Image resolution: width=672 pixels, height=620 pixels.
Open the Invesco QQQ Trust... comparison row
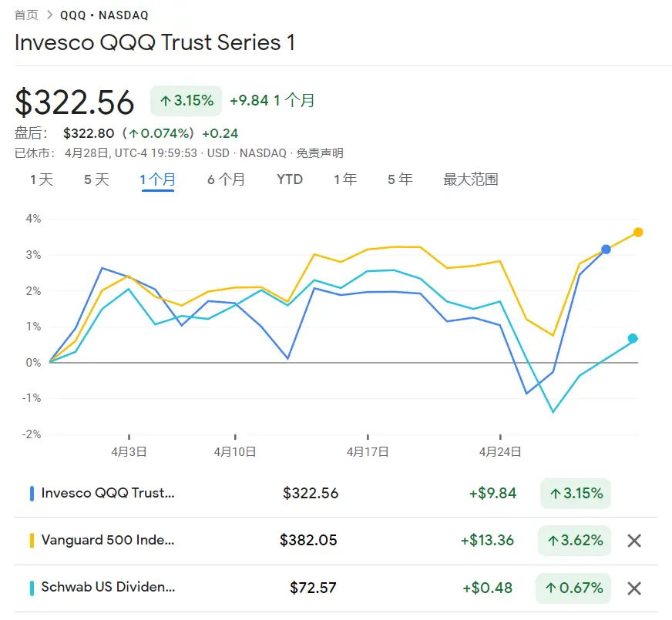pos(335,493)
